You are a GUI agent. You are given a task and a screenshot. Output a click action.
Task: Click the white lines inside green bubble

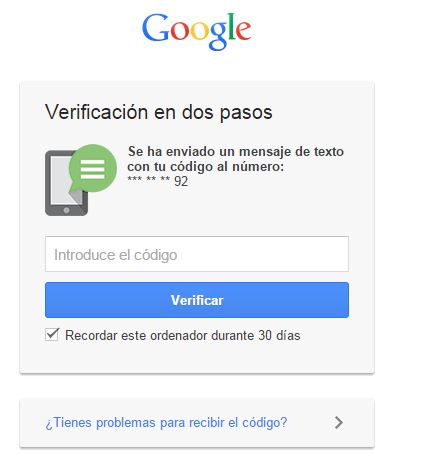93,169
